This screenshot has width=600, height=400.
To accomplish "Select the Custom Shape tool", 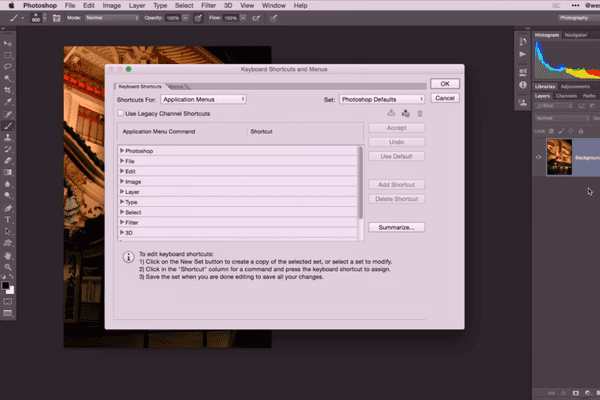I will (8, 243).
